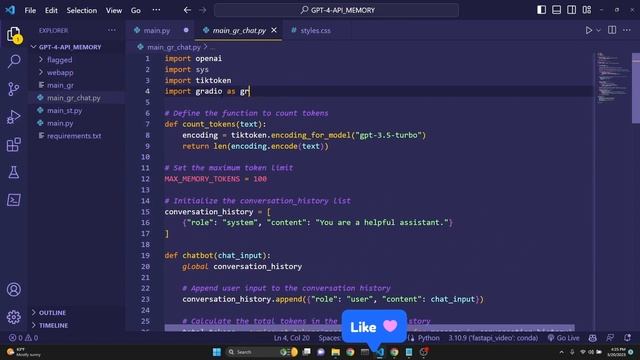
Task: Toggle the primary side bar
Action: 541,10
